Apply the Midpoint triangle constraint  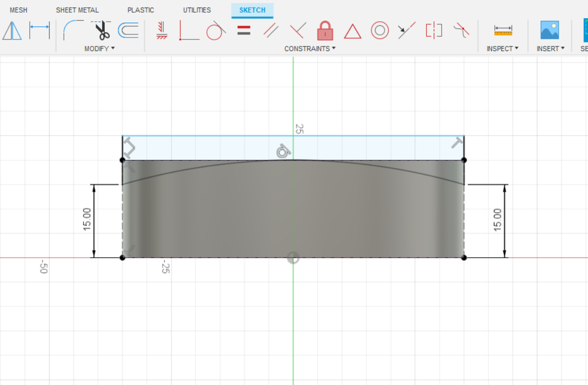pos(353,31)
